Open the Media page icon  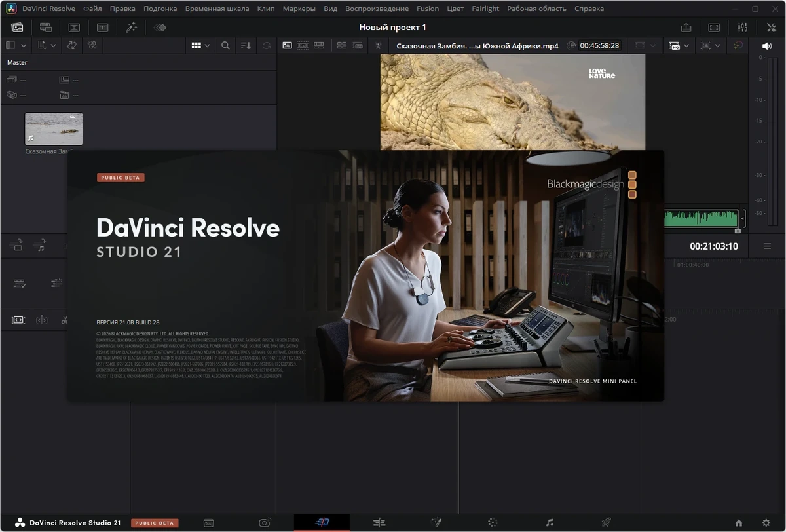(x=209, y=522)
